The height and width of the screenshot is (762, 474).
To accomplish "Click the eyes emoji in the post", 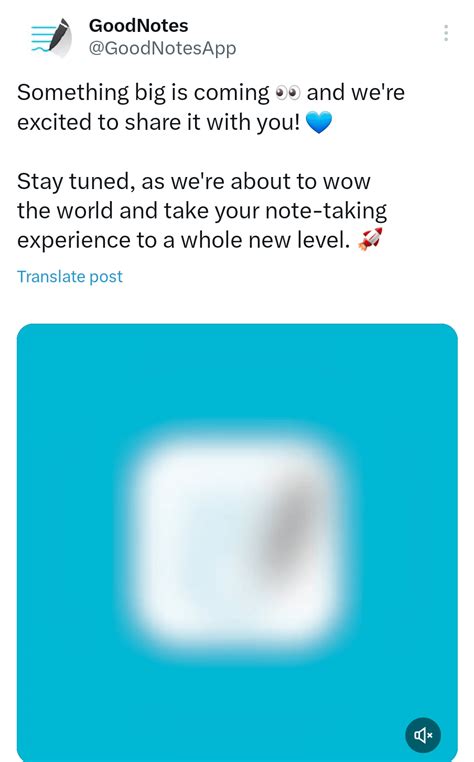I will click(288, 92).
